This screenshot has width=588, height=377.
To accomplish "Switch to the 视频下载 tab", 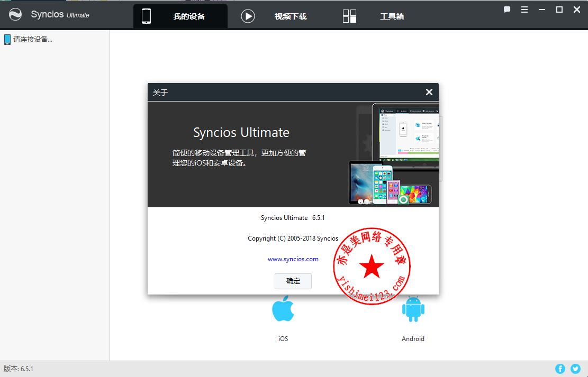I will pos(274,16).
